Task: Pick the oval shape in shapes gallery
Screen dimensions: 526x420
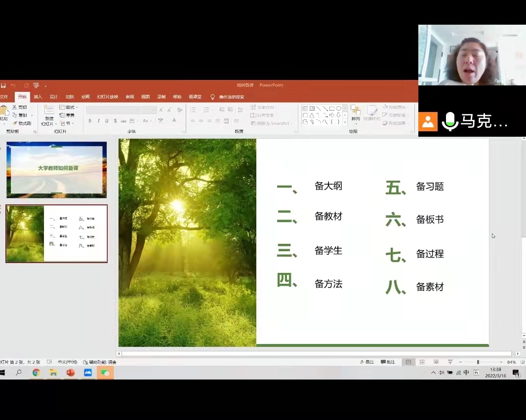Action: coord(339,108)
